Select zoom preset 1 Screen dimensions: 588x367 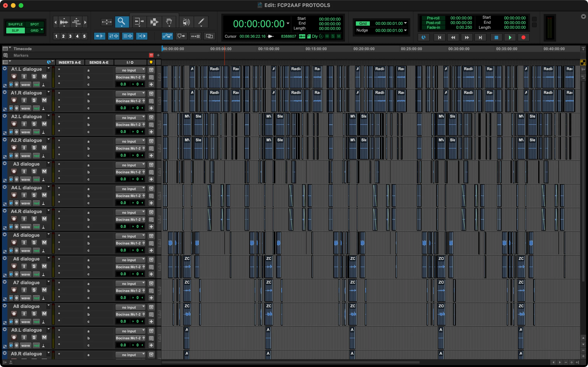tap(56, 36)
